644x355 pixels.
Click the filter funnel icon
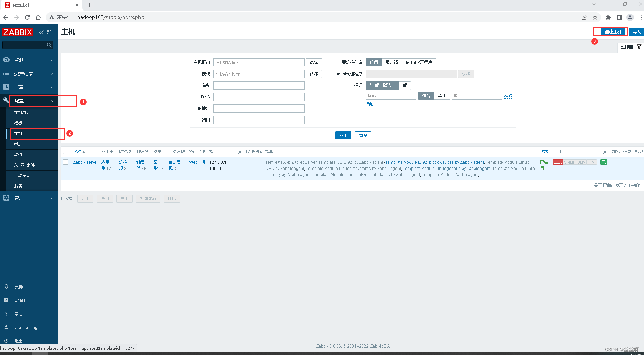click(x=639, y=47)
